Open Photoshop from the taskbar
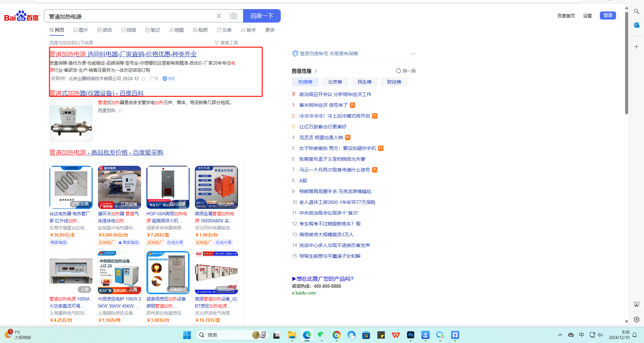Viewport: 644px width, 343px height. click(x=410, y=335)
